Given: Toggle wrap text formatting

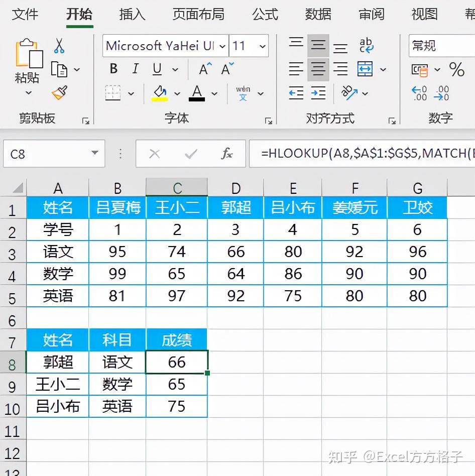Looking at the screenshot, I should point(367,45).
